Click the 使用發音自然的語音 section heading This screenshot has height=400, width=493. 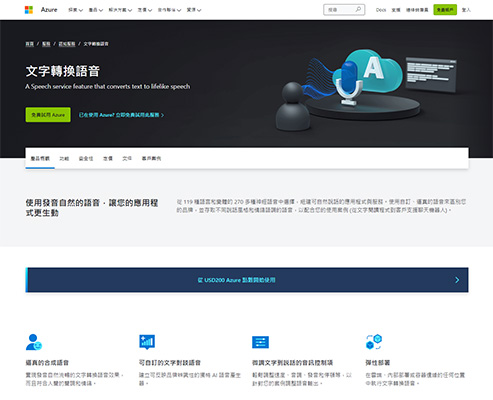coord(92,208)
